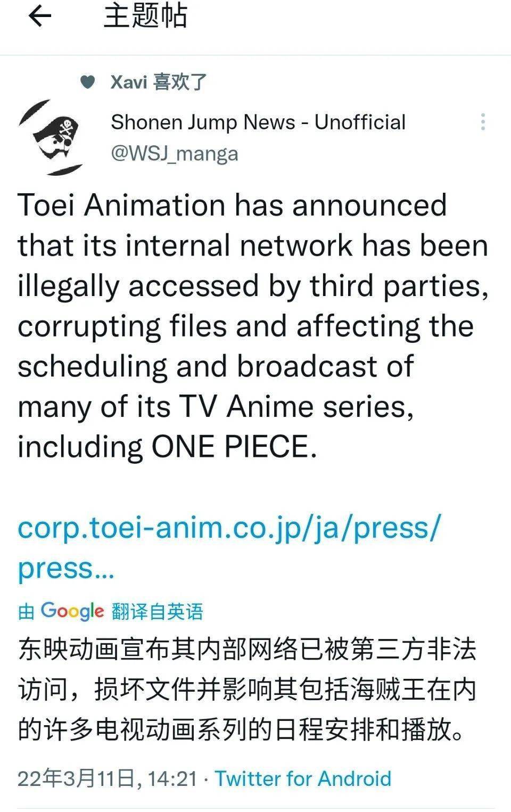Open Shonen Jump News - Unofficial profile name

point(258,122)
